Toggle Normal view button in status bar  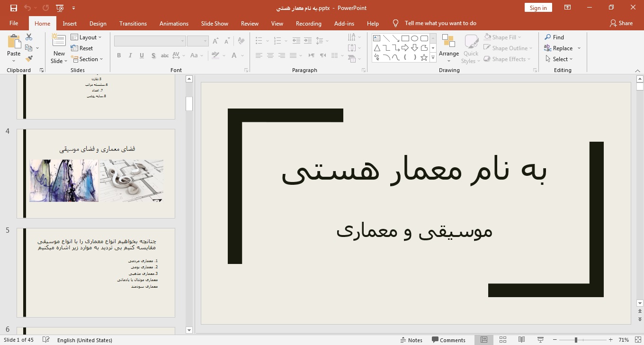[484, 340]
